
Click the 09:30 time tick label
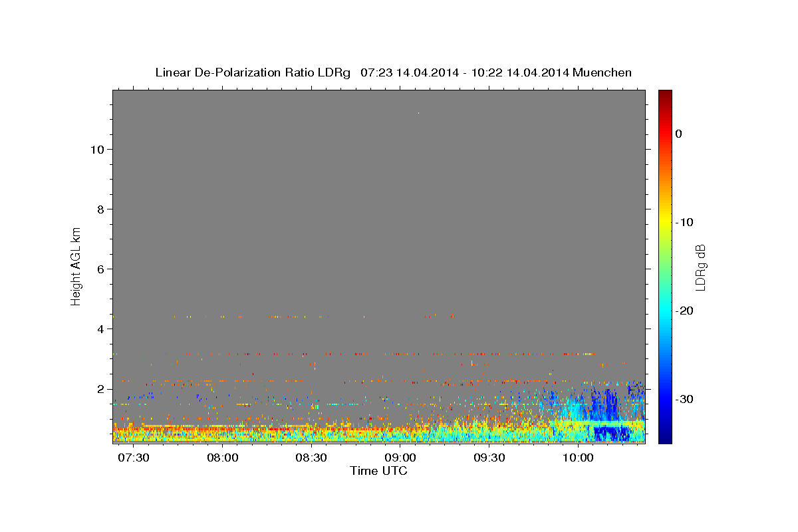[x=489, y=458]
